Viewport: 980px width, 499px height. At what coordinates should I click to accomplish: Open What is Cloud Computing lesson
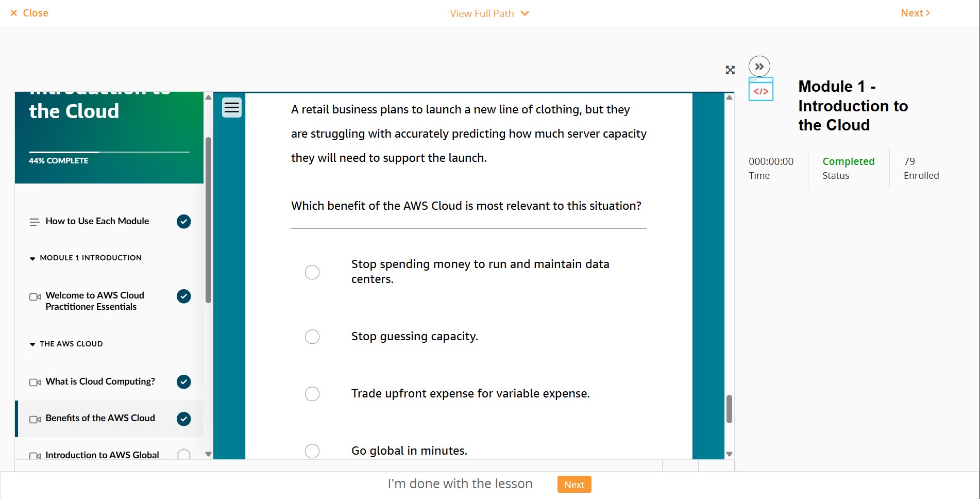100,381
